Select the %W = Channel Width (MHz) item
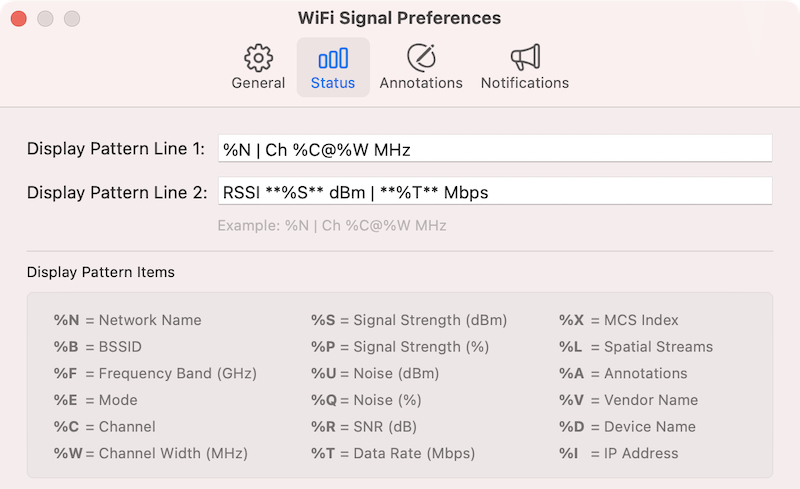 (151, 453)
